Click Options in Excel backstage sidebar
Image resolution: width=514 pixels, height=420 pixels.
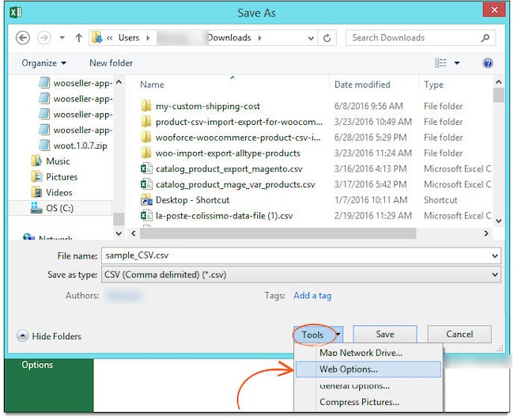[37, 365]
